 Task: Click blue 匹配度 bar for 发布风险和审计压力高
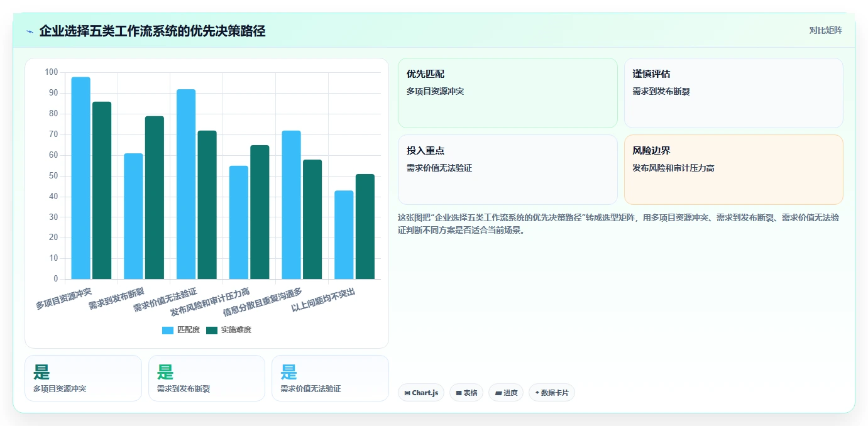[x=239, y=222]
